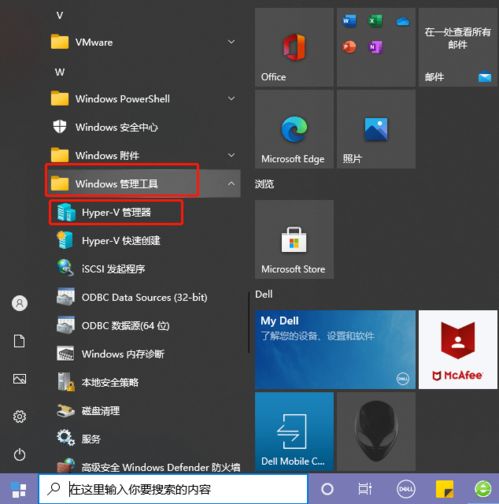This screenshot has width=499, height=504.
Task: Launch PowerPoint from the Office apps tile
Action: tap(349, 47)
